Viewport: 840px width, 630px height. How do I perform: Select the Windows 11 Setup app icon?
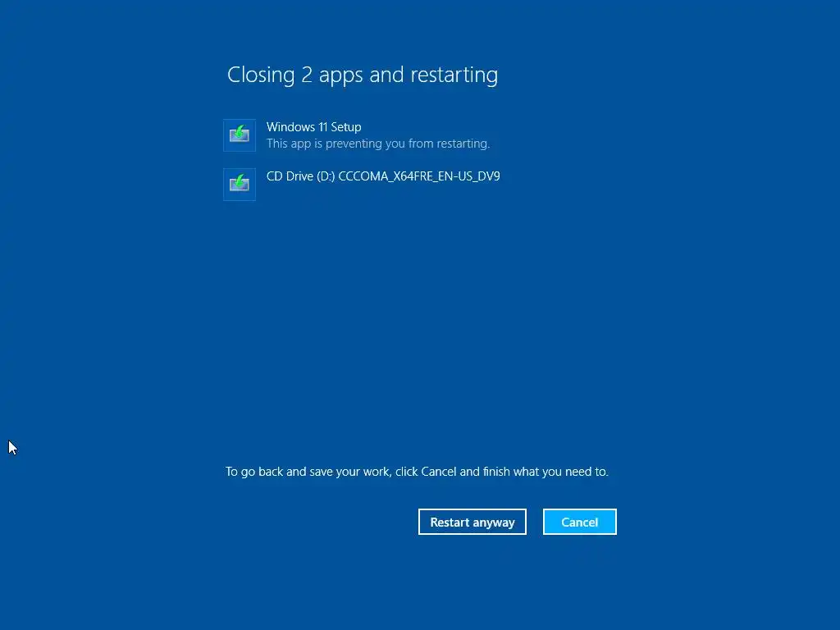coord(240,135)
